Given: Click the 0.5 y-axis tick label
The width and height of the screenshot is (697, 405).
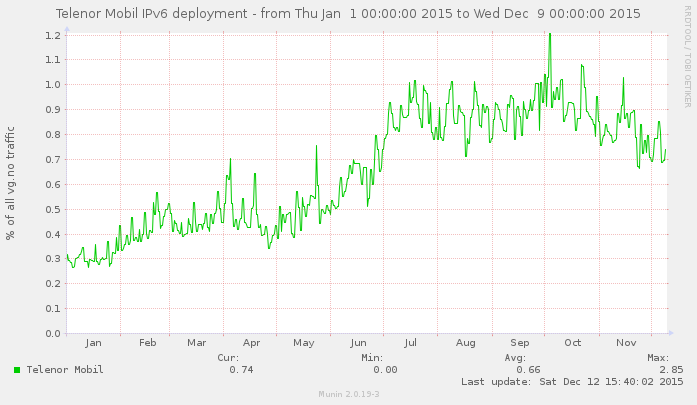Looking at the screenshot, I should click(x=53, y=209).
